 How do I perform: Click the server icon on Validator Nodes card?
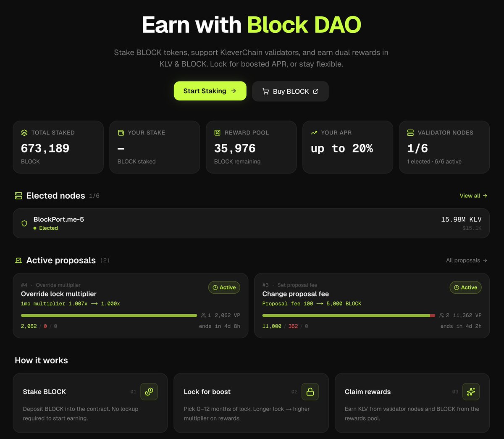pyautogui.click(x=410, y=133)
